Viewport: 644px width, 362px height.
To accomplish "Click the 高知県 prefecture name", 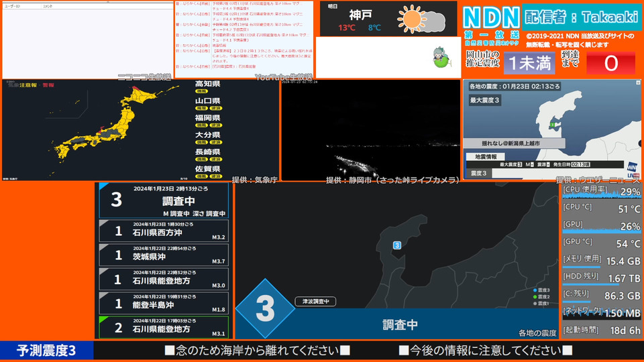I will (208, 84).
